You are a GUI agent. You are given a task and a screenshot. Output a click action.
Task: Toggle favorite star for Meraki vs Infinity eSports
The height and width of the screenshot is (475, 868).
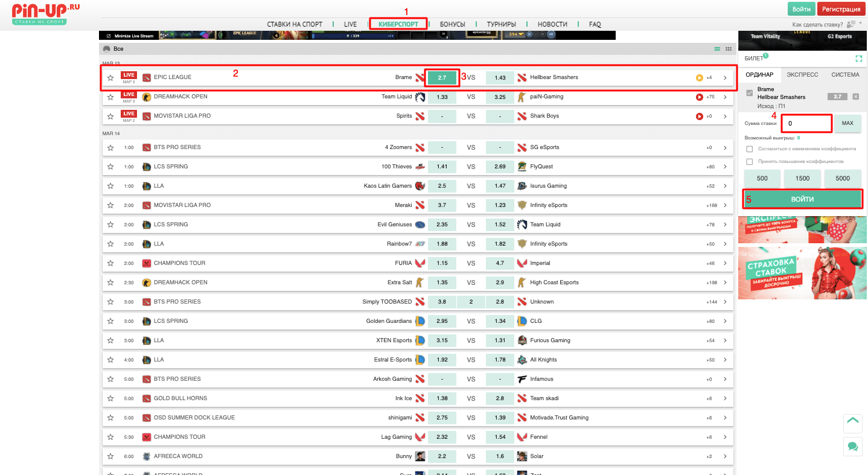point(110,205)
